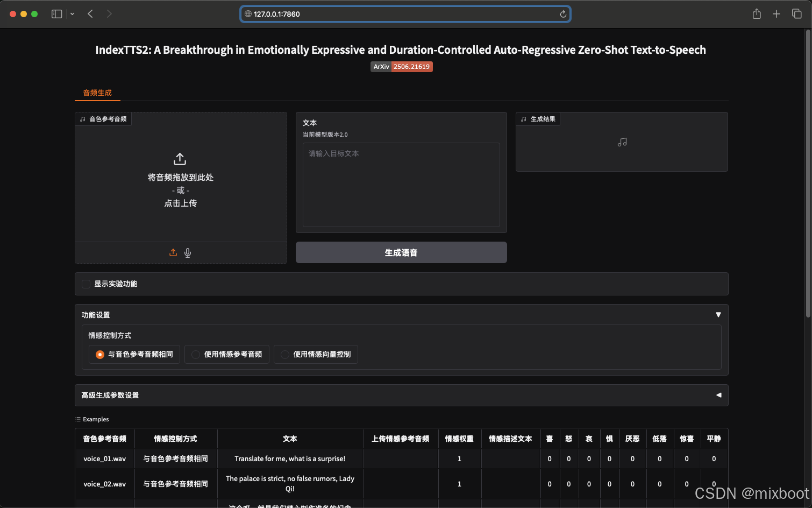The height and width of the screenshot is (508, 812).
Task: Open the sidebar dropdown chevron
Action: coord(72,14)
